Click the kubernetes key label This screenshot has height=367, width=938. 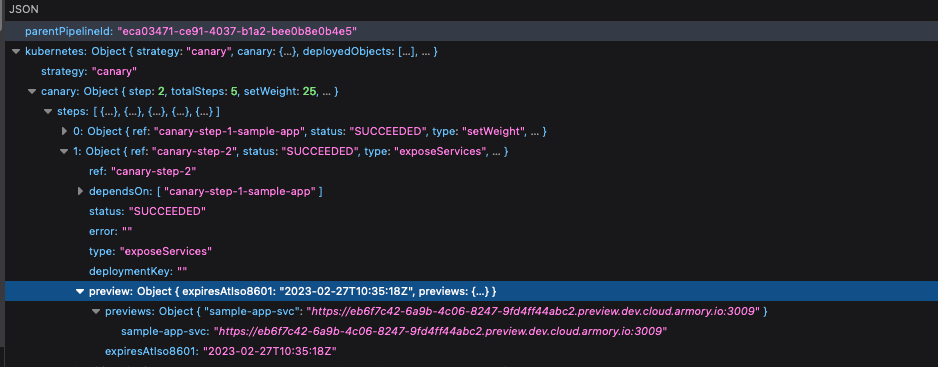point(56,52)
